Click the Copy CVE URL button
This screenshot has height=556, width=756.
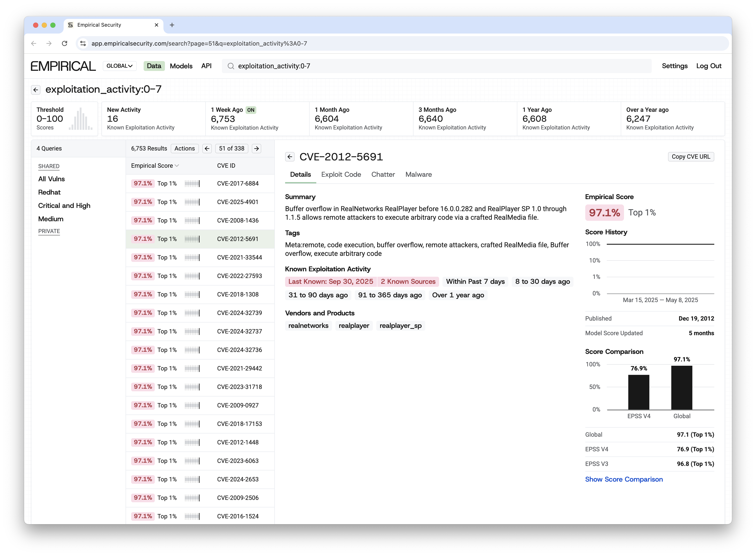point(691,157)
